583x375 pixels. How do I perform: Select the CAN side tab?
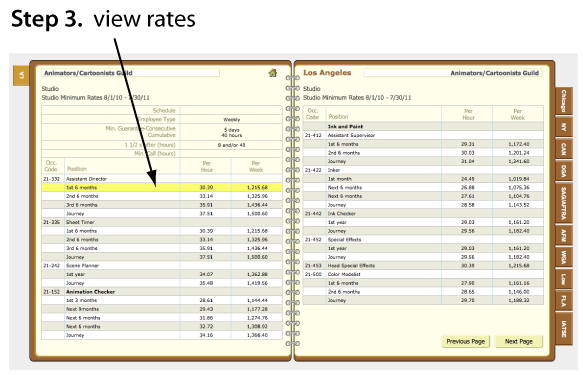(563, 149)
